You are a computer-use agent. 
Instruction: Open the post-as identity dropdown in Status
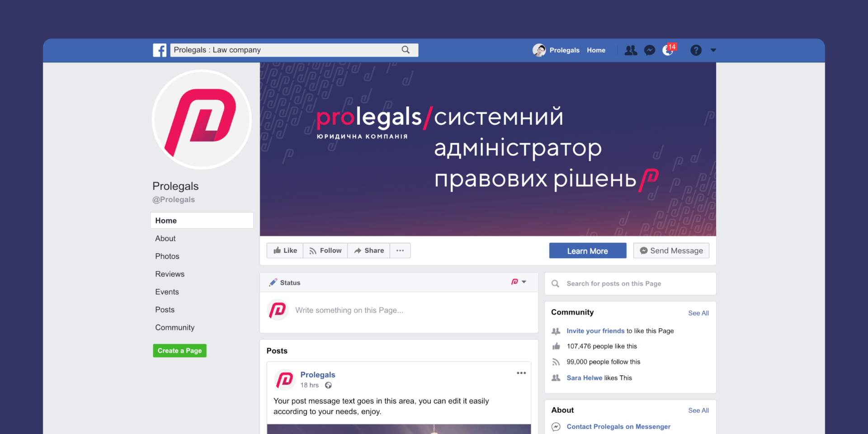coord(519,282)
